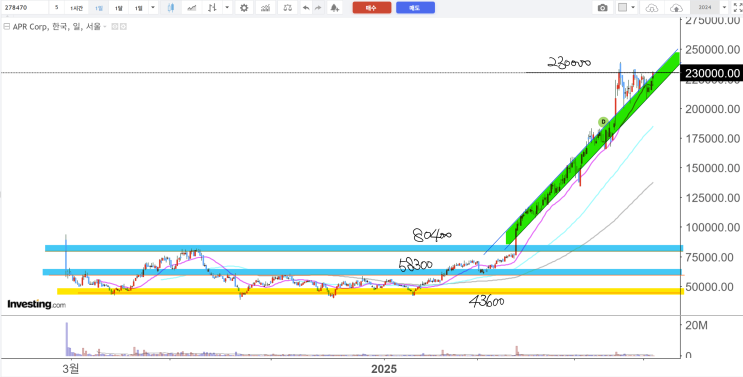
Task: Undo the last chart action
Action: click(x=306, y=8)
